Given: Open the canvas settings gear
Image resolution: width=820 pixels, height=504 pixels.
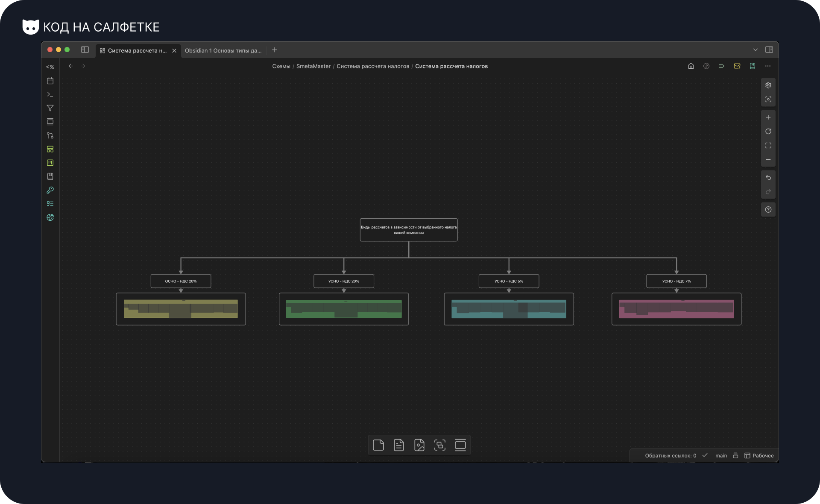Looking at the screenshot, I should [768, 85].
